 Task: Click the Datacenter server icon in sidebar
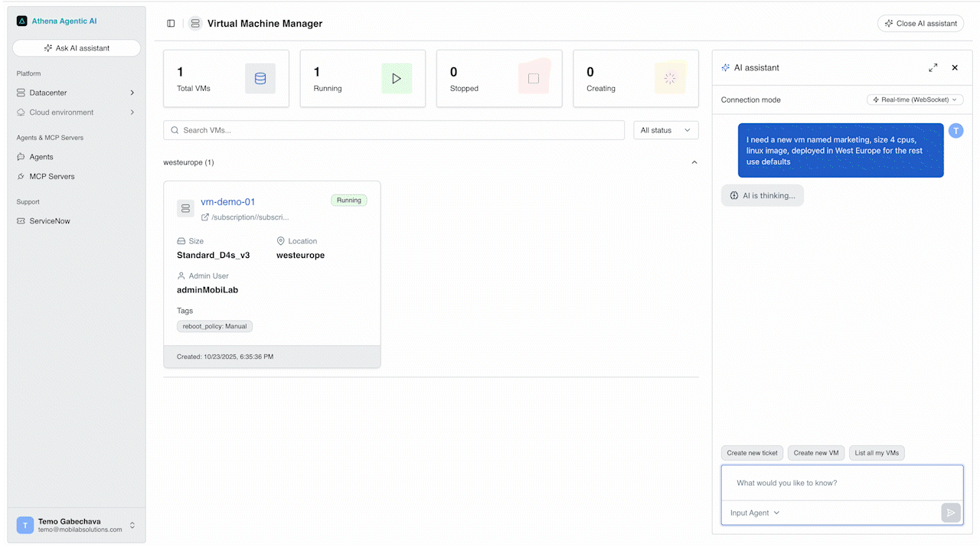21,93
